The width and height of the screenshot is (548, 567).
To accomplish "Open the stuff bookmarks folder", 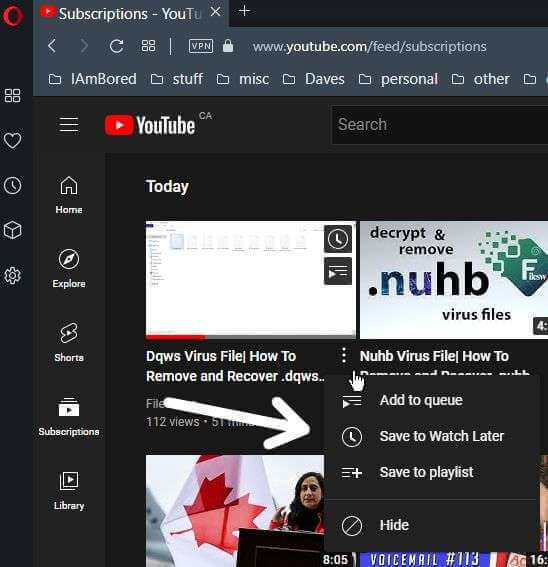I will (x=177, y=79).
